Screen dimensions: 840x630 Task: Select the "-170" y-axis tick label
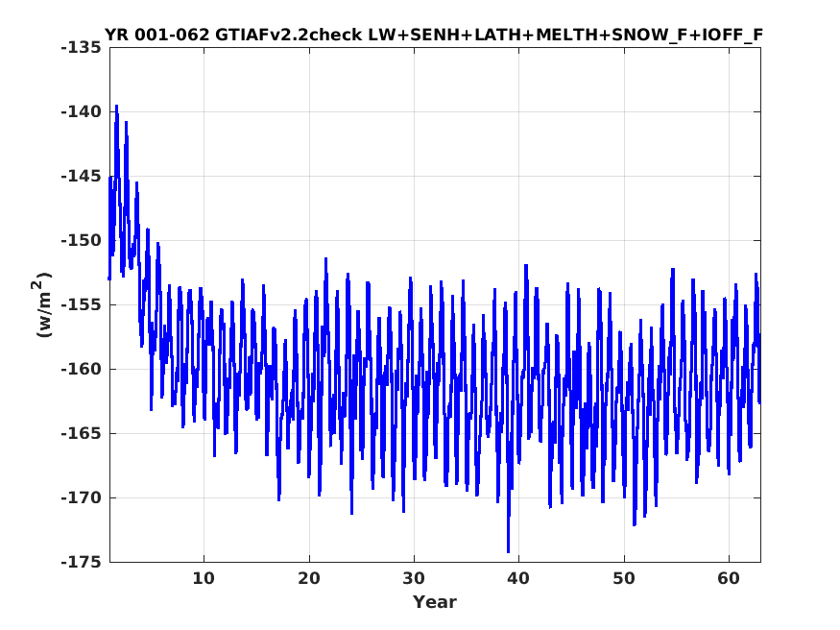tap(82, 497)
